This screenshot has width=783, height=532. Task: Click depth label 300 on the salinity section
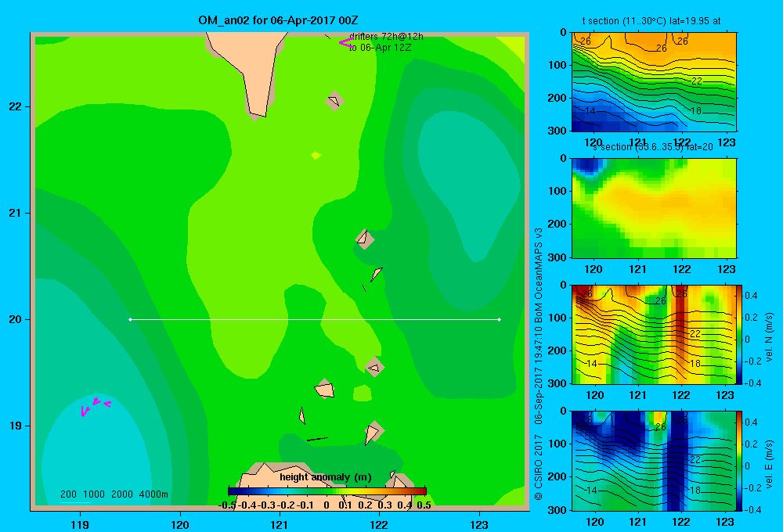point(557,257)
